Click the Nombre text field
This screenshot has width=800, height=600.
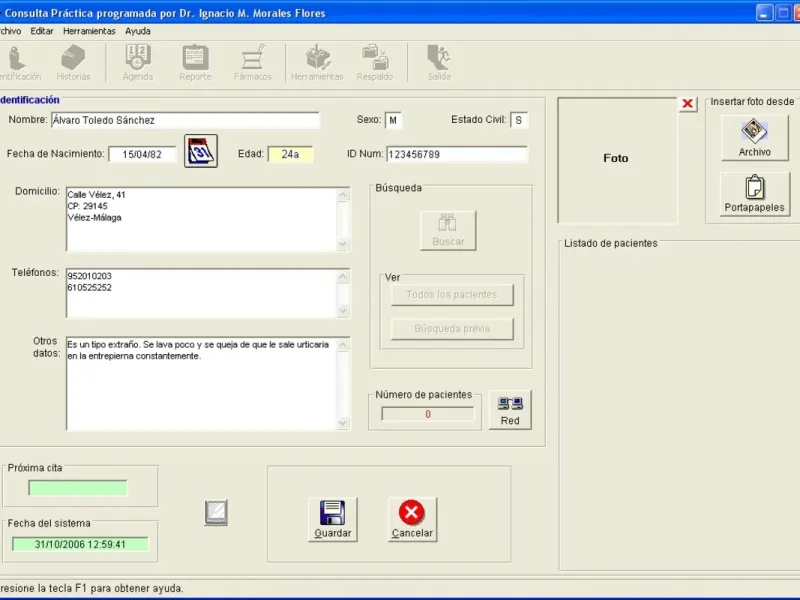click(x=185, y=120)
